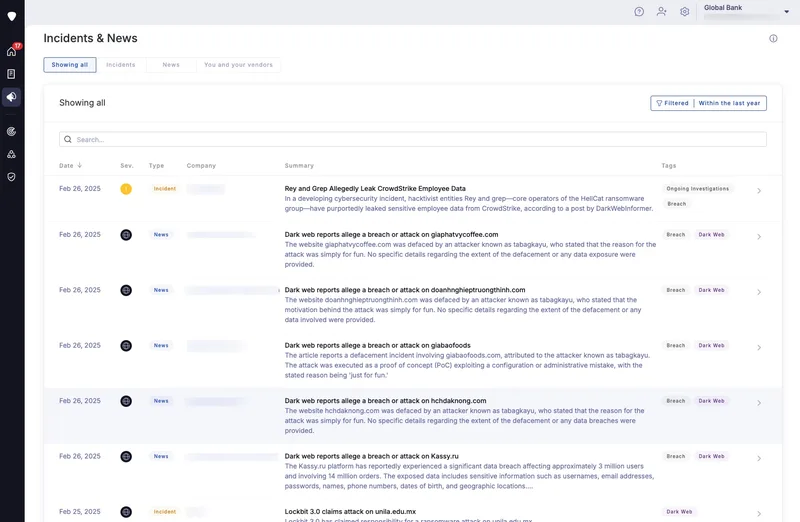Open the shield check icon in sidebar
This screenshot has width=800, height=522.
click(11, 177)
